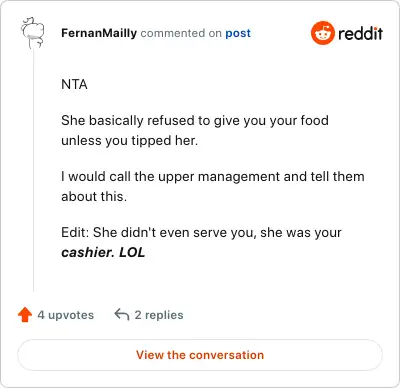Click the bold "cashier. LOL" text
This screenshot has width=400, height=388.
(103, 252)
